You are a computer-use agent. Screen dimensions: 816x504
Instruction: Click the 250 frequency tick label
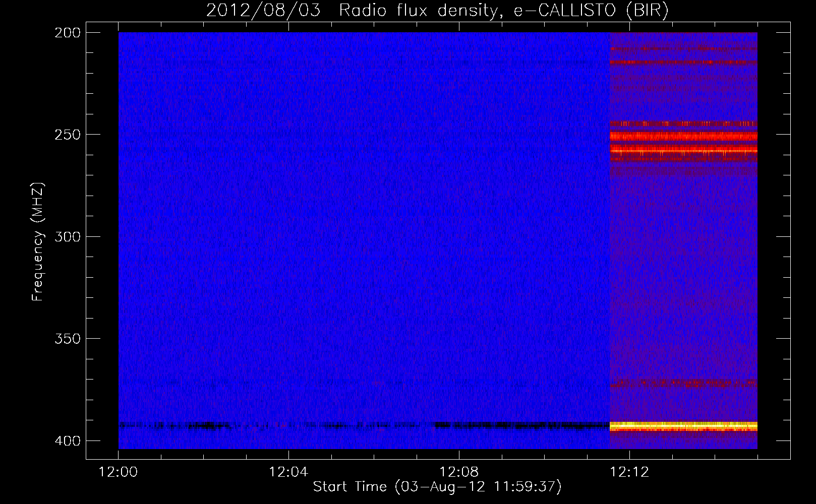pos(68,135)
